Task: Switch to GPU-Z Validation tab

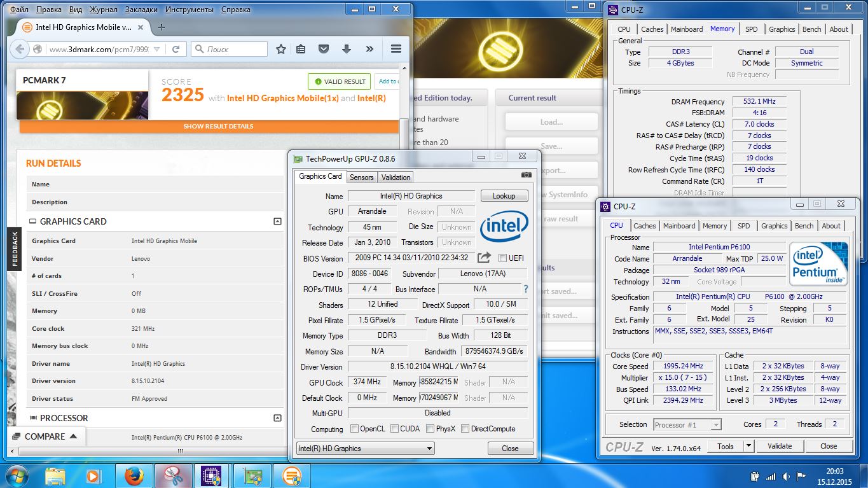Action: pyautogui.click(x=396, y=178)
